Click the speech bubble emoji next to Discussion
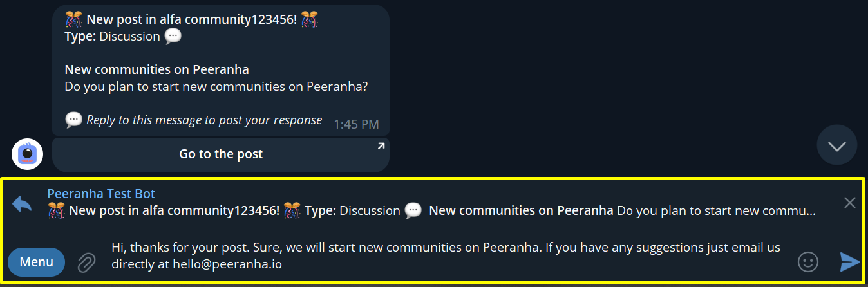Image resolution: width=868 pixels, height=287 pixels. [x=173, y=37]
